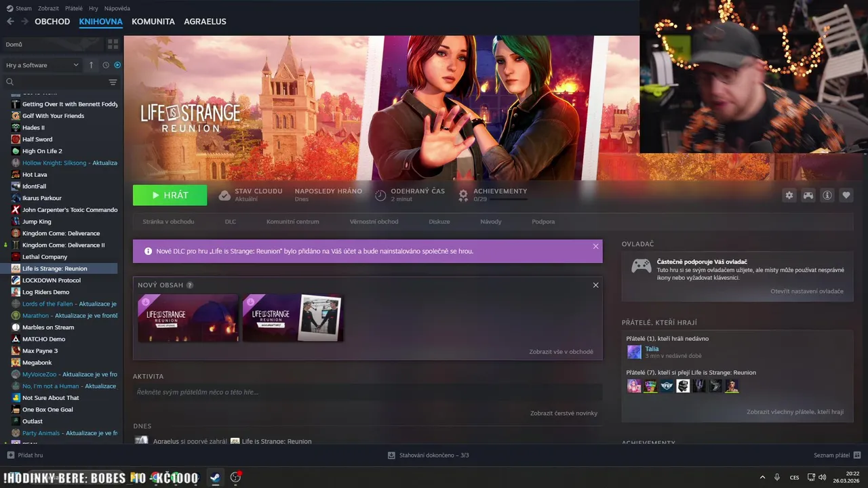
Task: Sort library ascending with the up arrow
Action: coord(92,65)
